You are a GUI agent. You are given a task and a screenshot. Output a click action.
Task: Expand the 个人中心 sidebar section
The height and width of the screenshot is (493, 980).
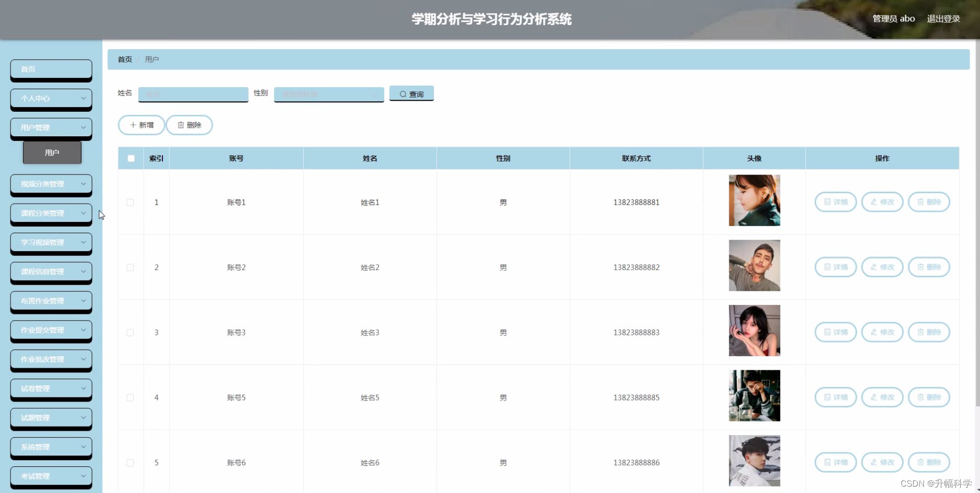51,99
